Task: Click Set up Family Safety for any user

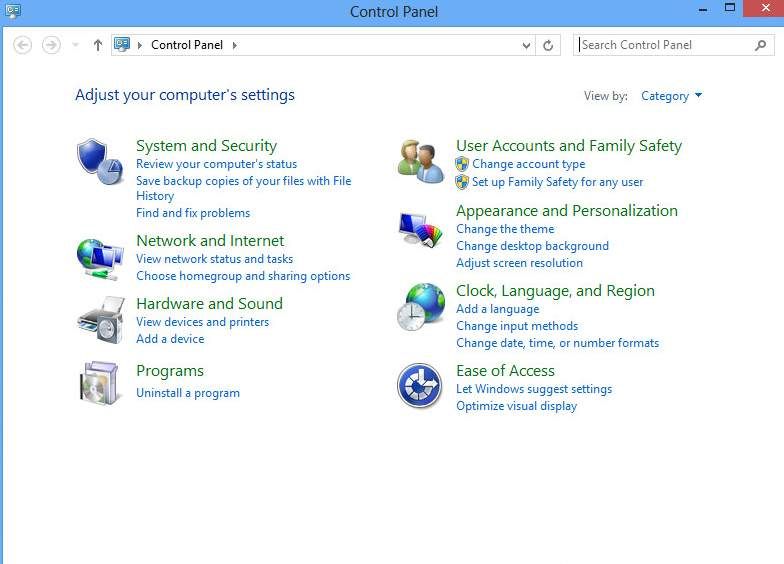Action: click(x=557, y=182)
